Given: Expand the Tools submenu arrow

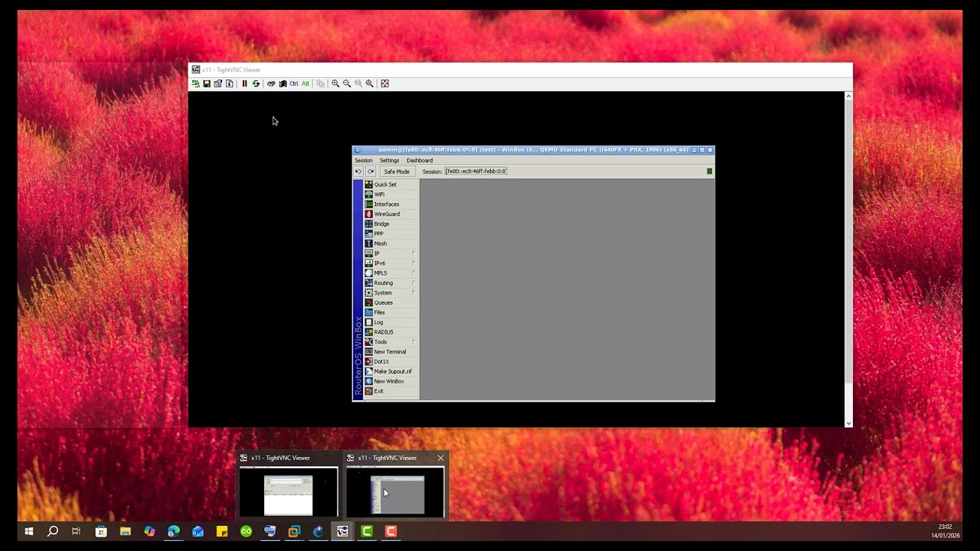Looking at the screenshot, I should (x=413, y=342).
